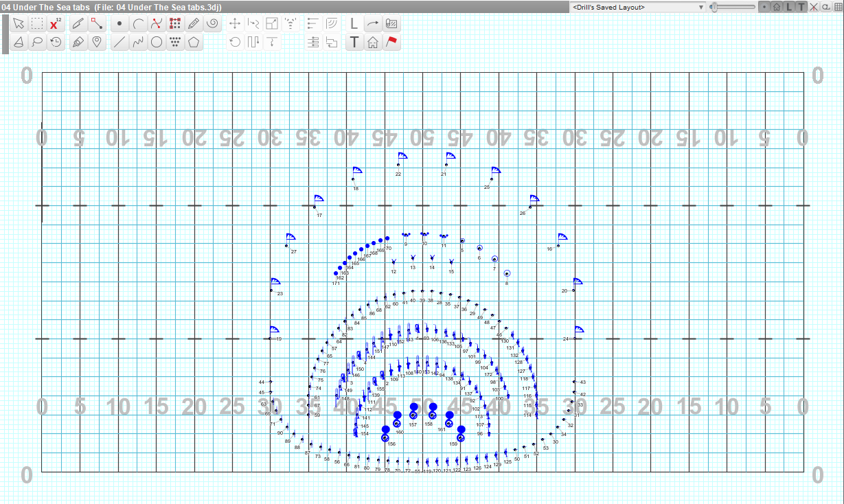Select the spiral drawing tool
The width and height of the screenshot is (844, 504).
212,24
